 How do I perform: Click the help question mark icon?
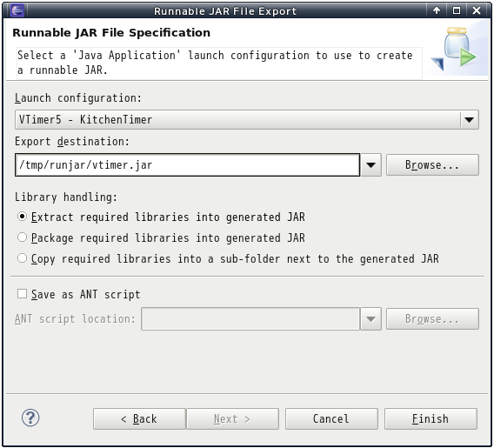tap(30, 418)
